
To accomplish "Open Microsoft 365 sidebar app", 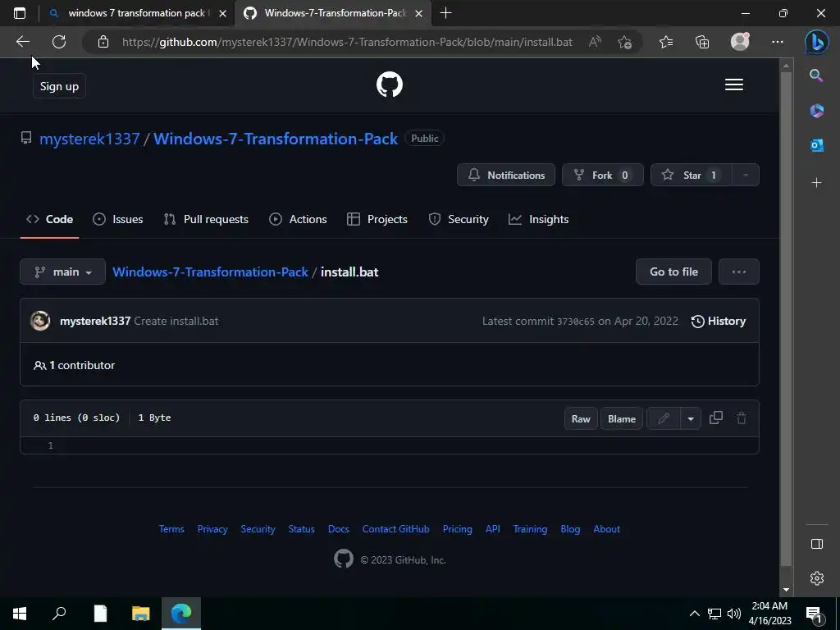I will pyautogui.click(x=816, y=111).
